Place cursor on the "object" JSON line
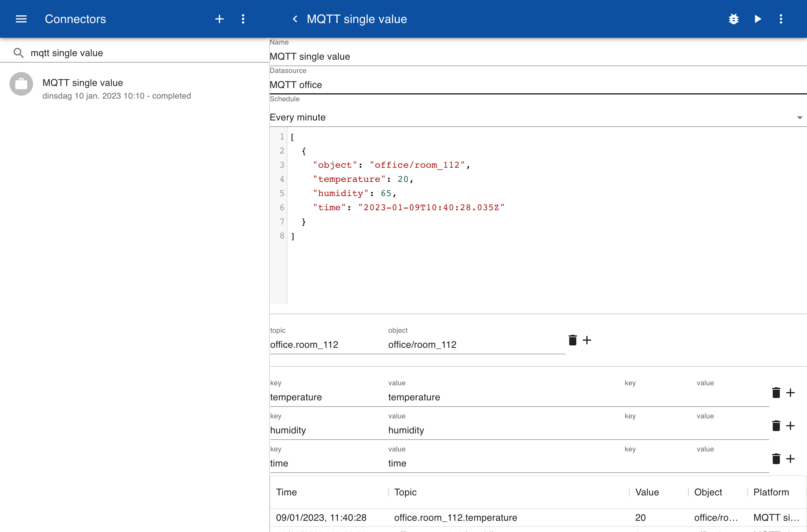The width and height of the screenshot is (807, 532). pos(391,165)
